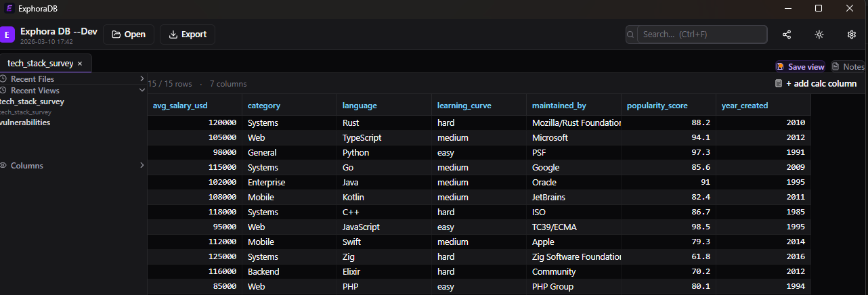Open bold tech_stack_survey recent view

(32, 101)
